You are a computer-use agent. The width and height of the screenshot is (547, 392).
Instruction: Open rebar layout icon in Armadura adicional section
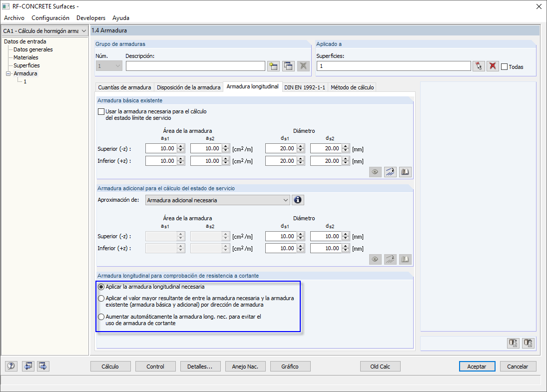pos(390,259)
